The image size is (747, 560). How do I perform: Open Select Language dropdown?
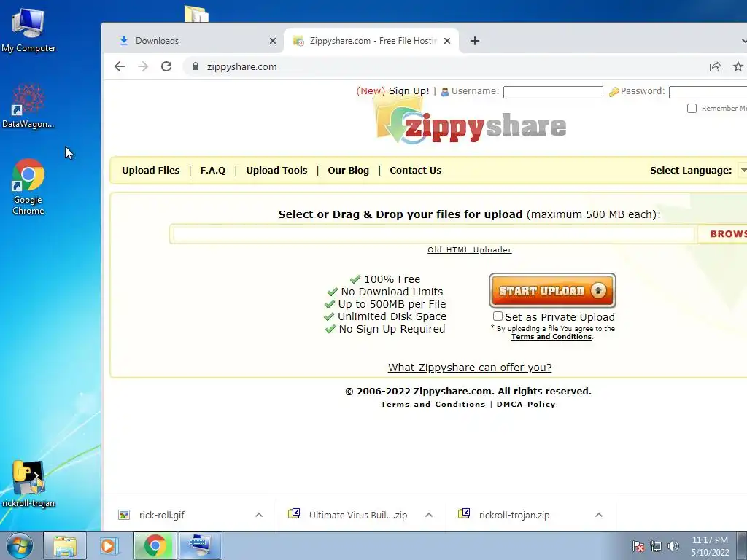(742, 170)
